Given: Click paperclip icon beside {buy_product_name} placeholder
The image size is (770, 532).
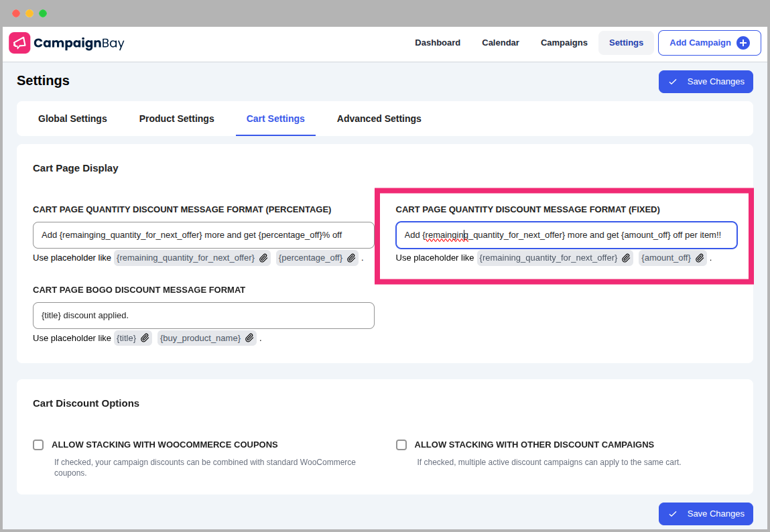Looking at the screenshot, I should coord(249,338).
